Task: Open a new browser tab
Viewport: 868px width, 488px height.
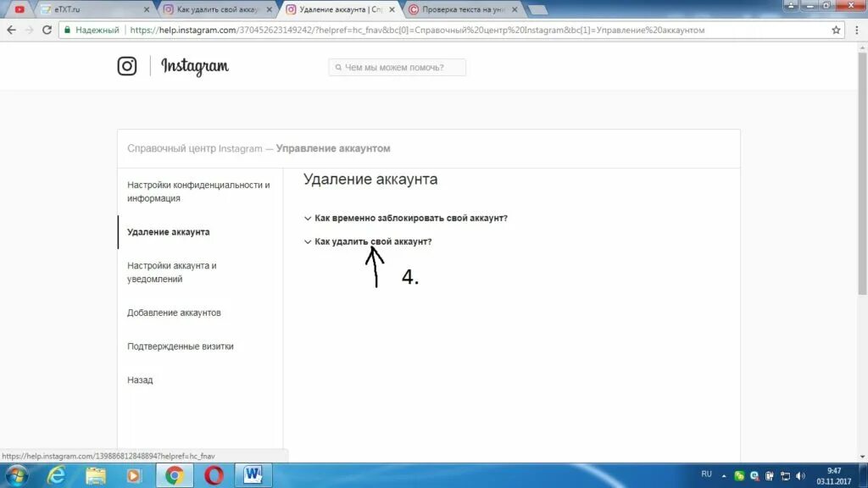Action: click(537, 10)
